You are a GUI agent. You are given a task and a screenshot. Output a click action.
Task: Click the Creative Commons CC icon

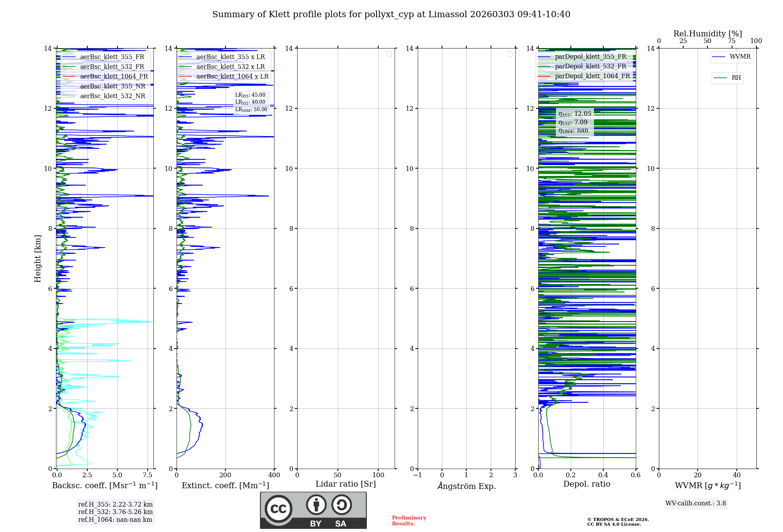[x=278, y=509]
